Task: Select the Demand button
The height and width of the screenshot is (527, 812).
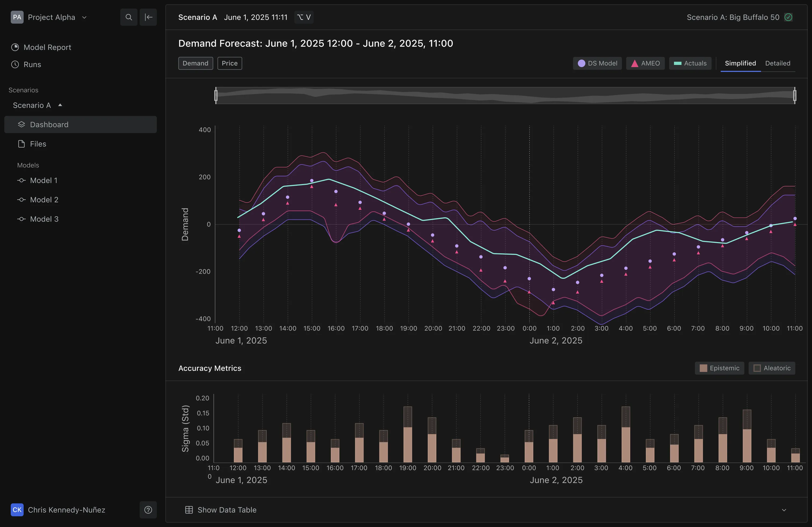Action: [195, 63]
